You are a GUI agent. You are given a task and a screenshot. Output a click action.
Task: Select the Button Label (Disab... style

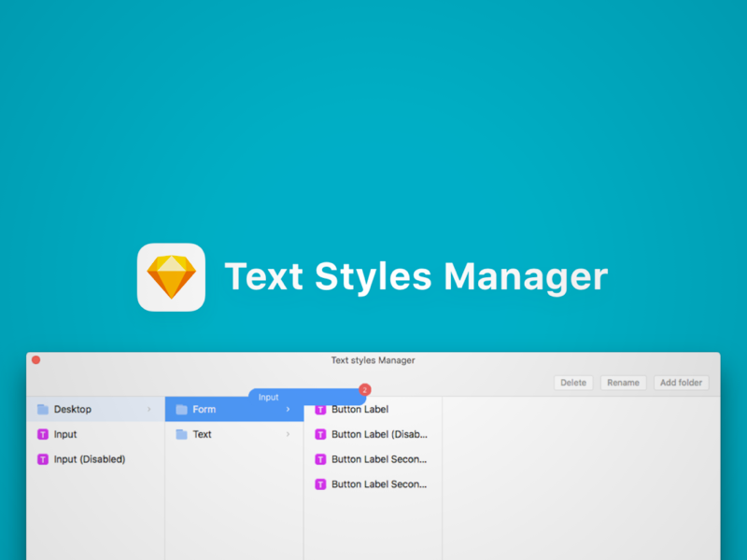click(x=373, y=434)
